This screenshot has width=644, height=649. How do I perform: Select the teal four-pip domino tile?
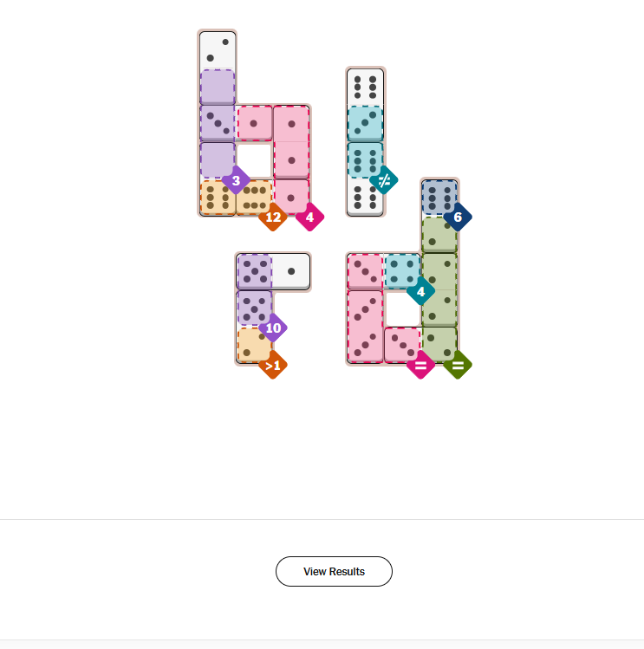[401, 270]
